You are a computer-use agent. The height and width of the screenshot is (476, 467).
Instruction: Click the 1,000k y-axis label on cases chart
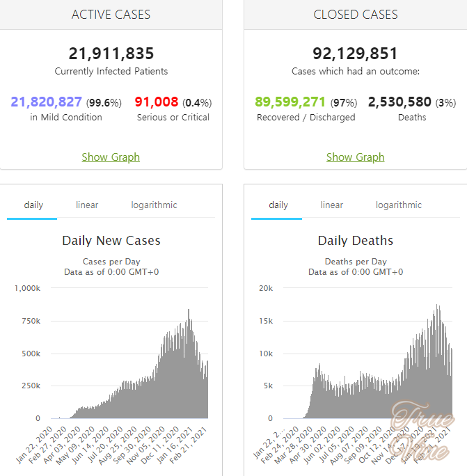pyautogui.click(x=27, y=287)
